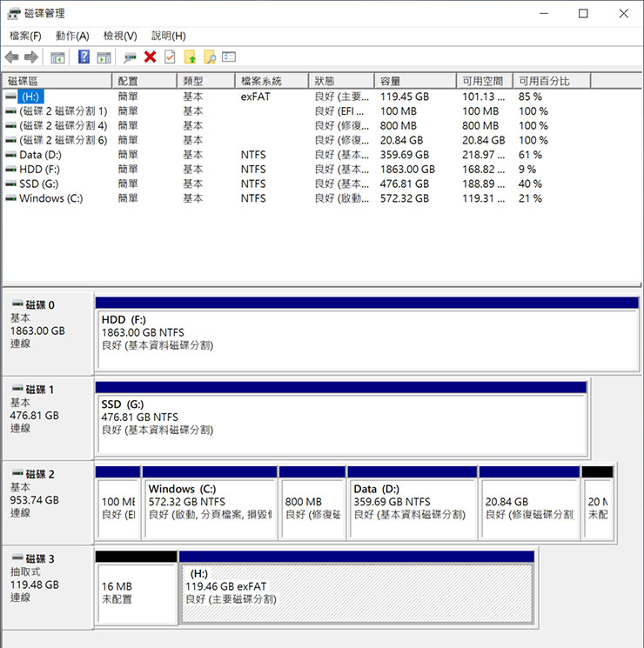Open the 檢視(V) menu

tap(120, 36)
